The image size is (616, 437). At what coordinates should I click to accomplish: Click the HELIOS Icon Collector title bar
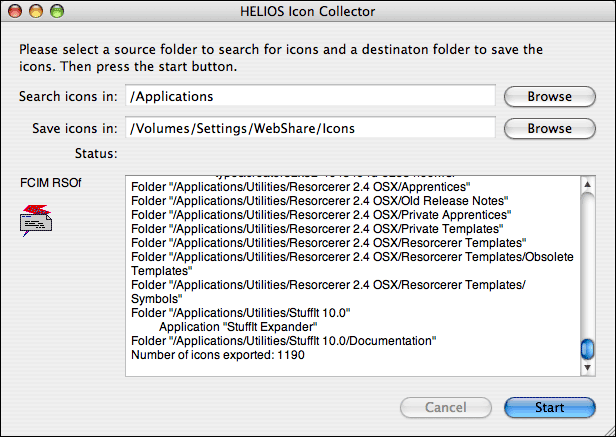coord(308,11)
